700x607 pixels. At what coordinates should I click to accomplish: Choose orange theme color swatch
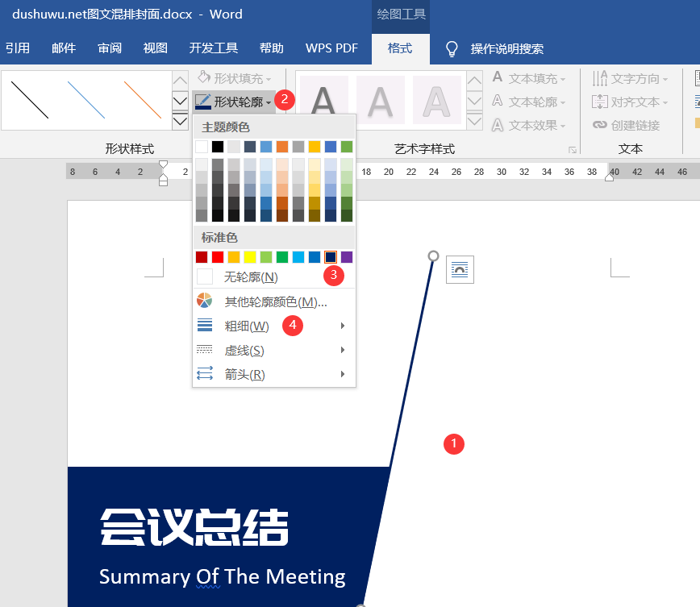point(282,147)
